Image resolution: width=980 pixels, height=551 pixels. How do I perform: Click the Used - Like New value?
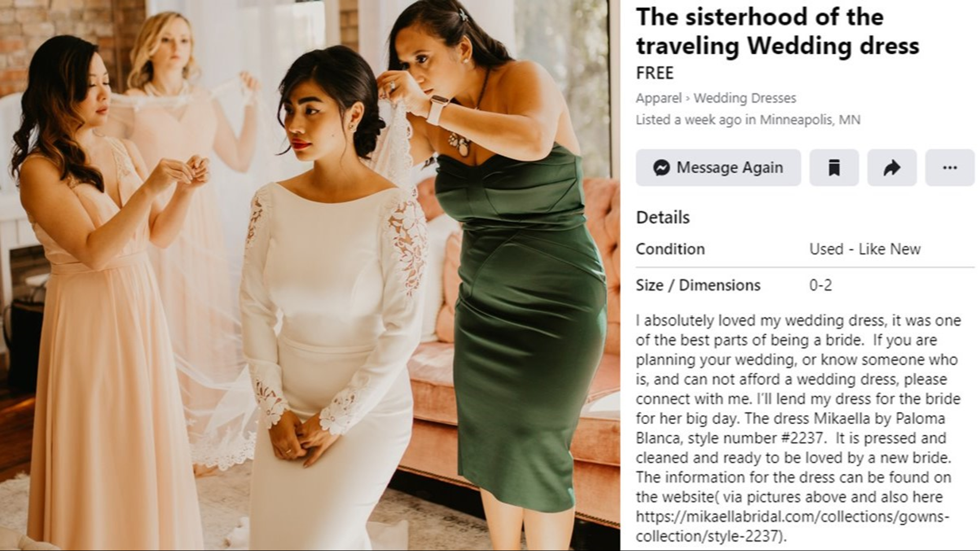coord(865,249)
